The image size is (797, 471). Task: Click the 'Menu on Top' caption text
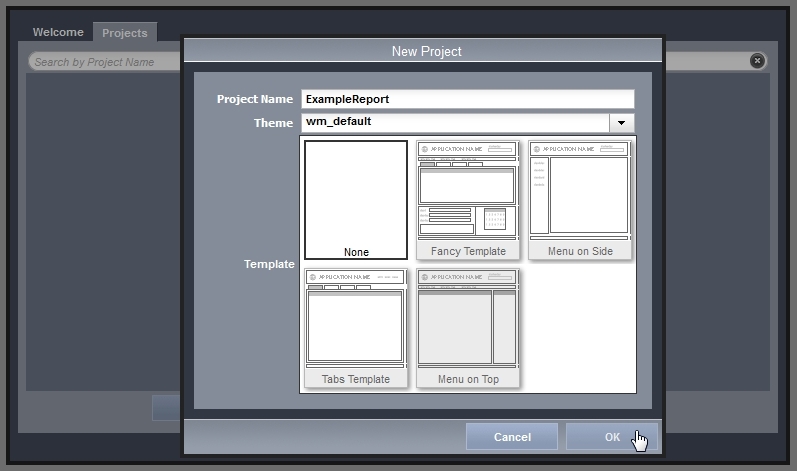pyautogui.click(x=468, y=379)
